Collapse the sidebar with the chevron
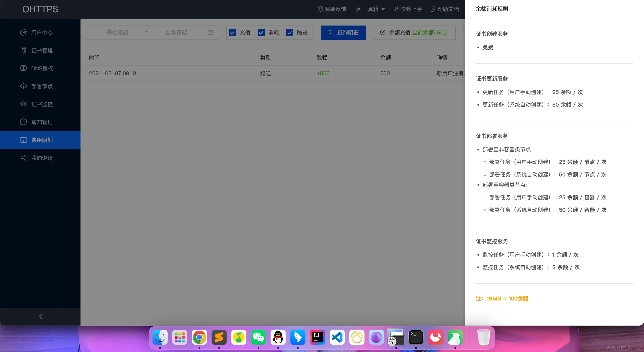 [x=40, y=316]
